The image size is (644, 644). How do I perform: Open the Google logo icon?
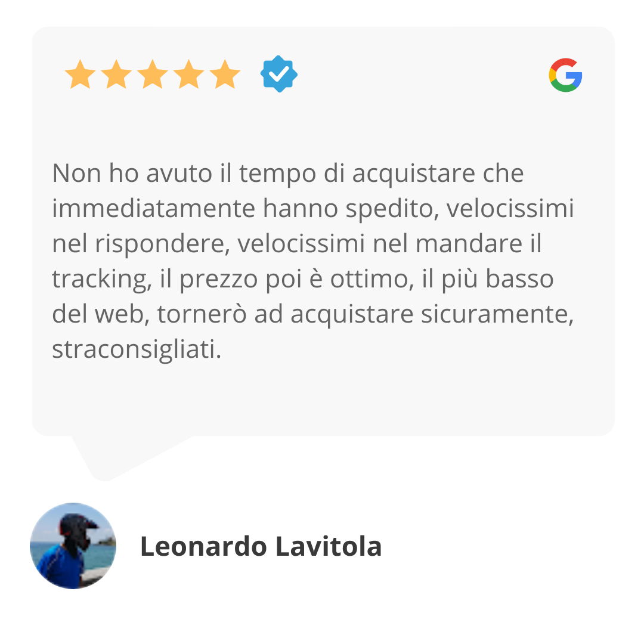565,75
